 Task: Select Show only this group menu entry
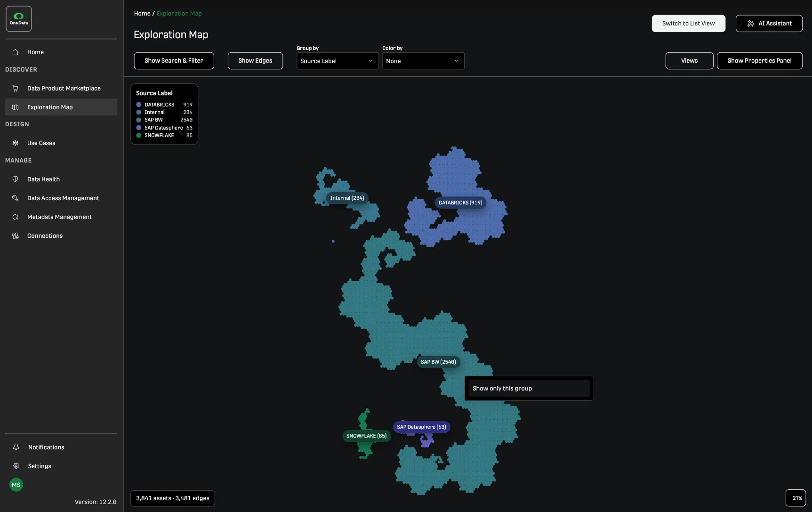click(529, 389)
